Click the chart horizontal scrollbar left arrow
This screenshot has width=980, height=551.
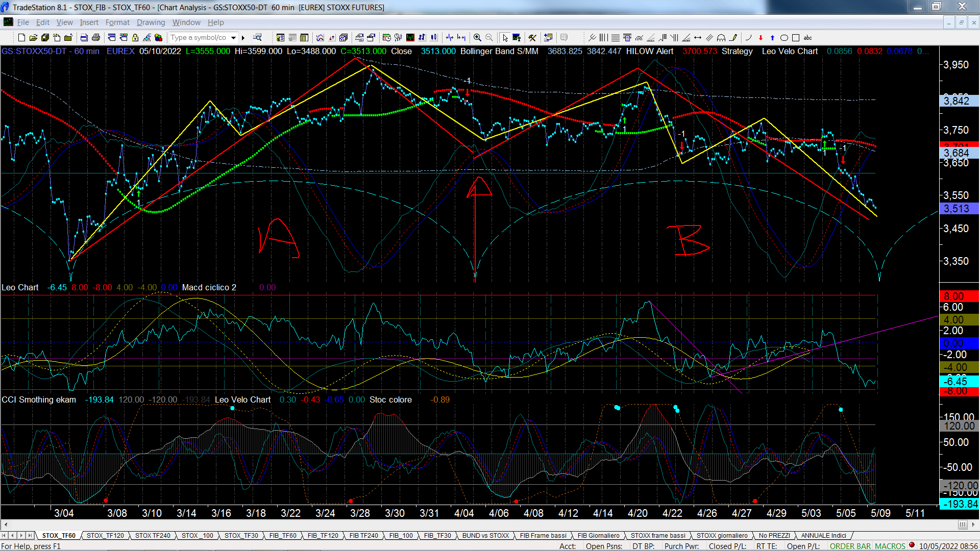point(6,524)
